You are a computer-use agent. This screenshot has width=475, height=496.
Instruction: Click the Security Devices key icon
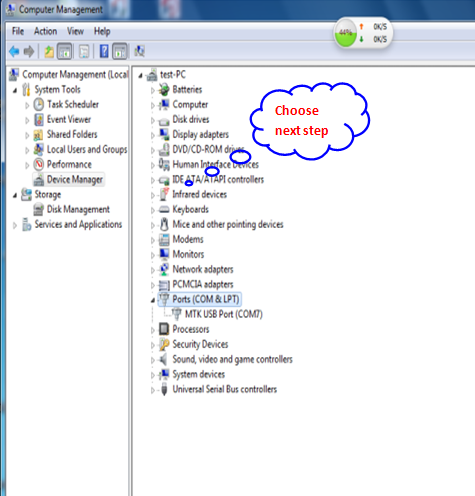tap(164, 344)
